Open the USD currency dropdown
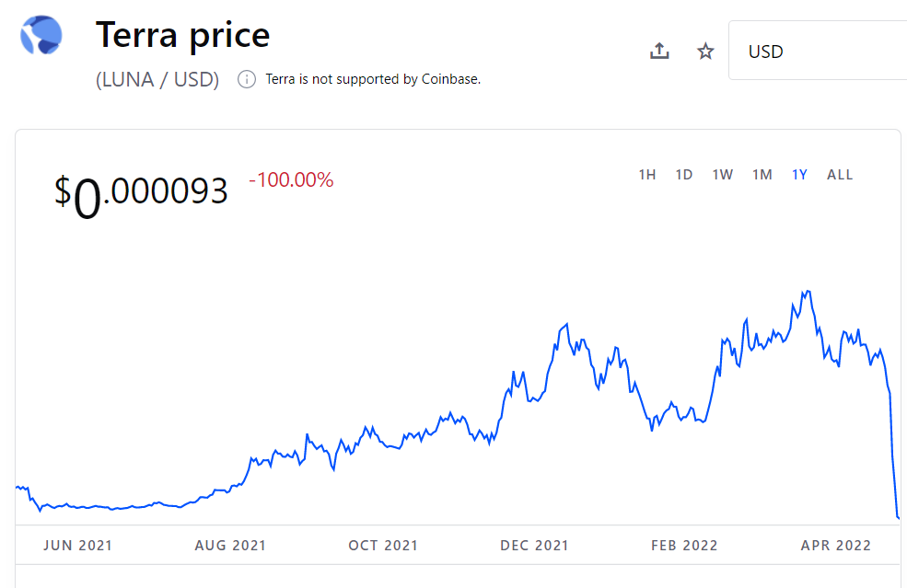Viewport: 907px width, 588px height. click(x=818, y=51)
